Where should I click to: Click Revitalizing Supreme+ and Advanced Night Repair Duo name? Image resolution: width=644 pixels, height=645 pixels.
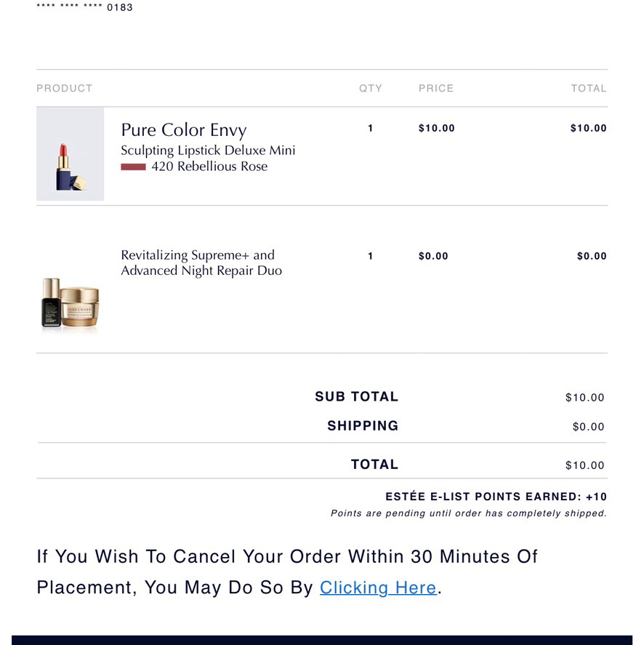[201, 263]
